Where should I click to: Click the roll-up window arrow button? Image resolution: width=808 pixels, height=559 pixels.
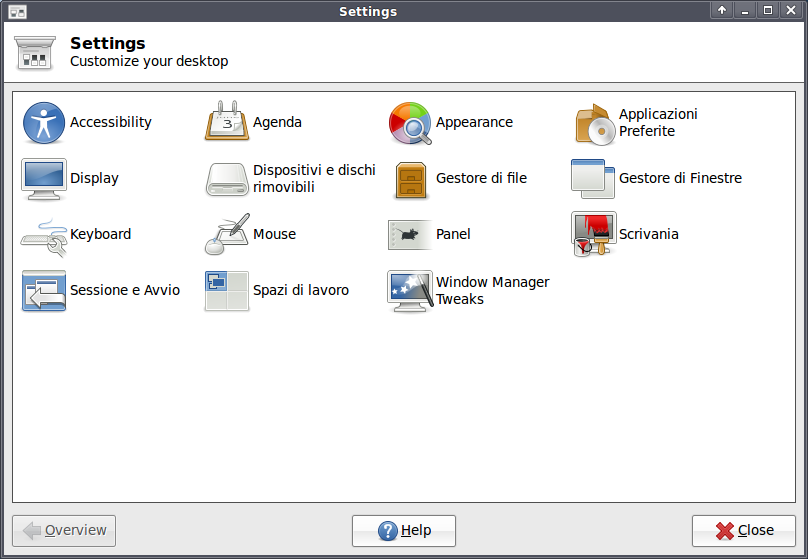click(x=722, y=11)
